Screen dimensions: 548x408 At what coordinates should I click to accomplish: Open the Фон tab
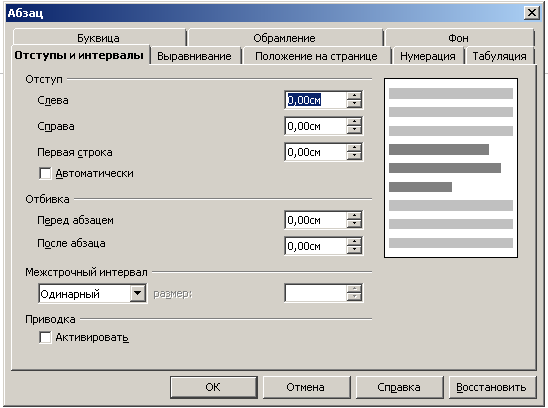(459, 38)
